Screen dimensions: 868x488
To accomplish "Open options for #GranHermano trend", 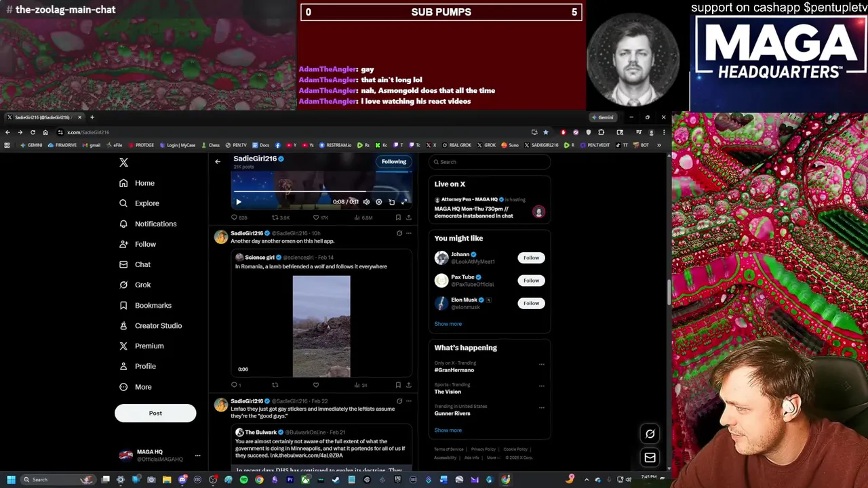I will point(541,365).
